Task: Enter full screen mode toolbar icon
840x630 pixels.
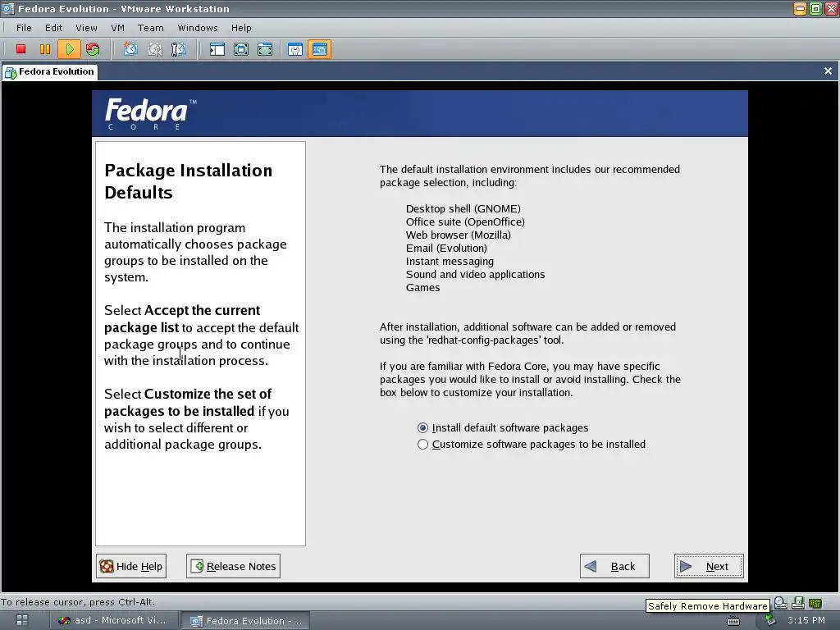Action: (265, 49)
